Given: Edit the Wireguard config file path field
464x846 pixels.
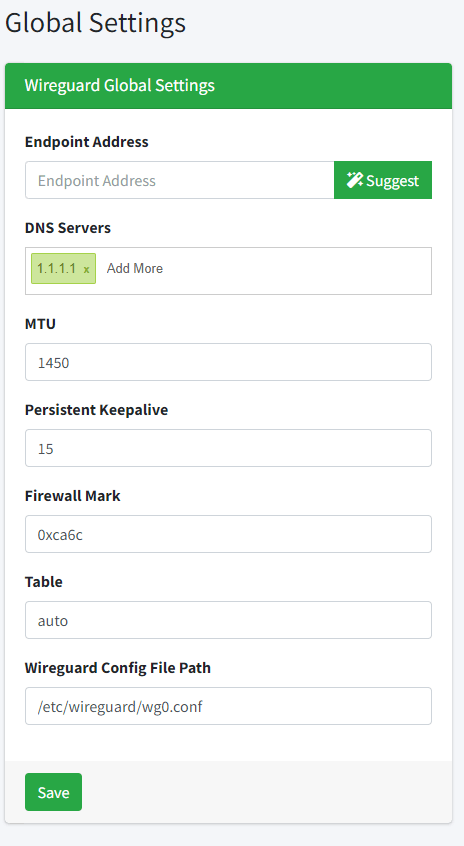Looking at the screenshot, I should 228,706.
